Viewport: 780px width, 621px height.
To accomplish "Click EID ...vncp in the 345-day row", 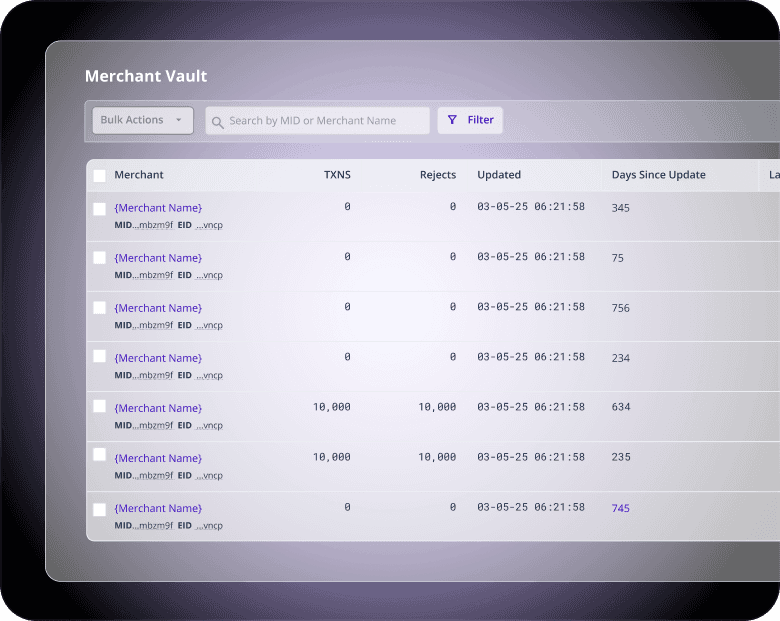I will (x=200, y=225).
